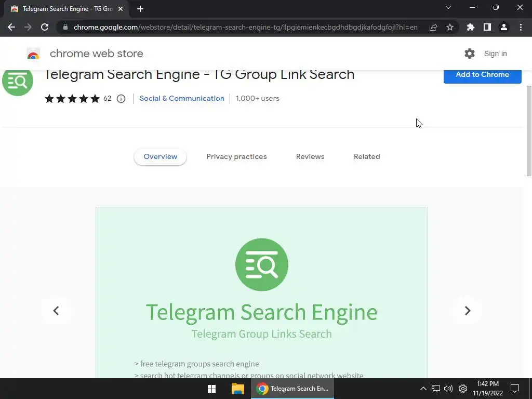The height and width of the screenshot is (399, 532).
Task: Click the five-star rating
Action: [x=72, y=99]
